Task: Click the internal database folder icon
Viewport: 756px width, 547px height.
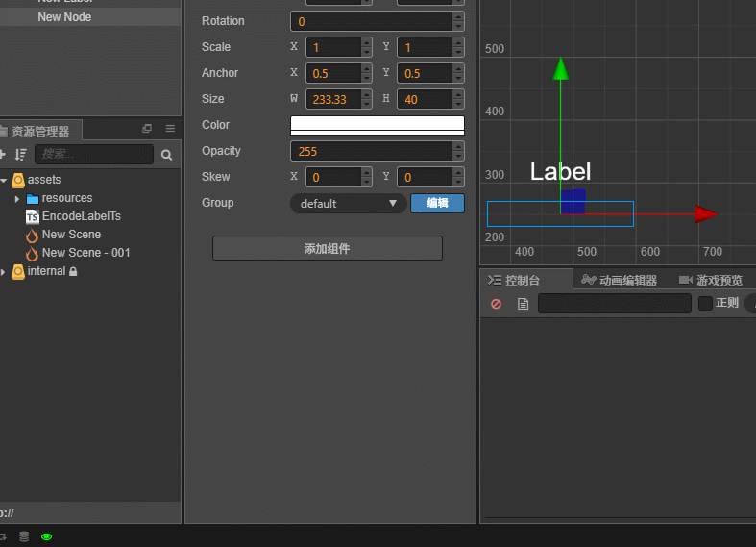Action: [18, 271]
